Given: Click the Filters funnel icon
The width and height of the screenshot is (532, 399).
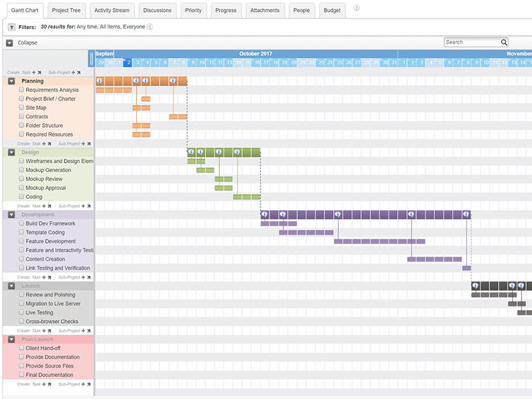Looking at the screenshot, I should (x=11, y=27).
